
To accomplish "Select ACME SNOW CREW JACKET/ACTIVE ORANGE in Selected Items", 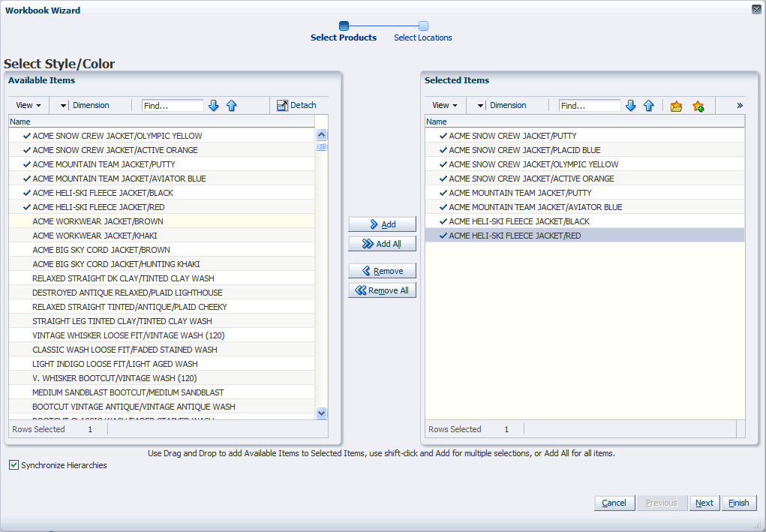I will tap(584, 179).
